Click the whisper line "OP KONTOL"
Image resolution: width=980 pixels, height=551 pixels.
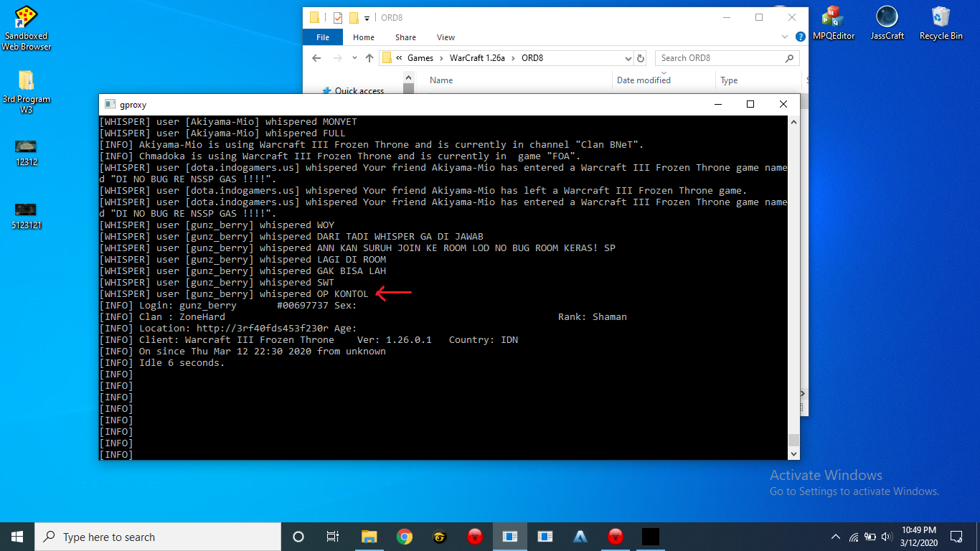tap(234, 294)
